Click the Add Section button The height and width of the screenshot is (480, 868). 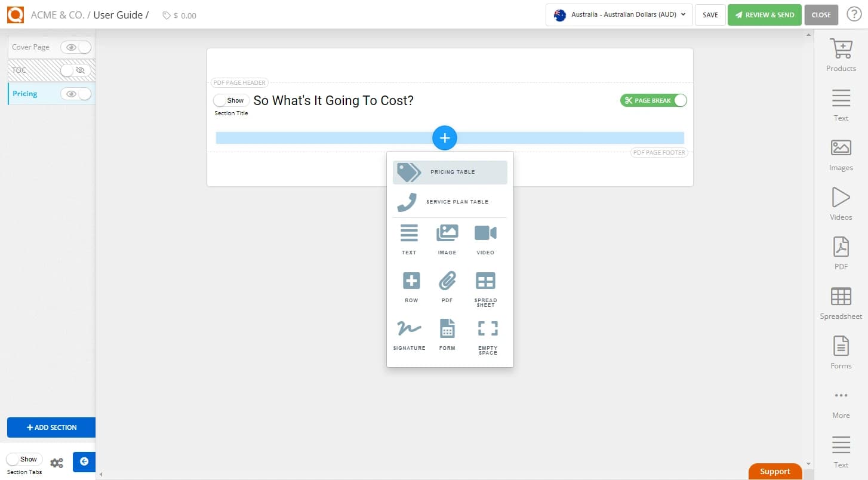click(51, 427)
